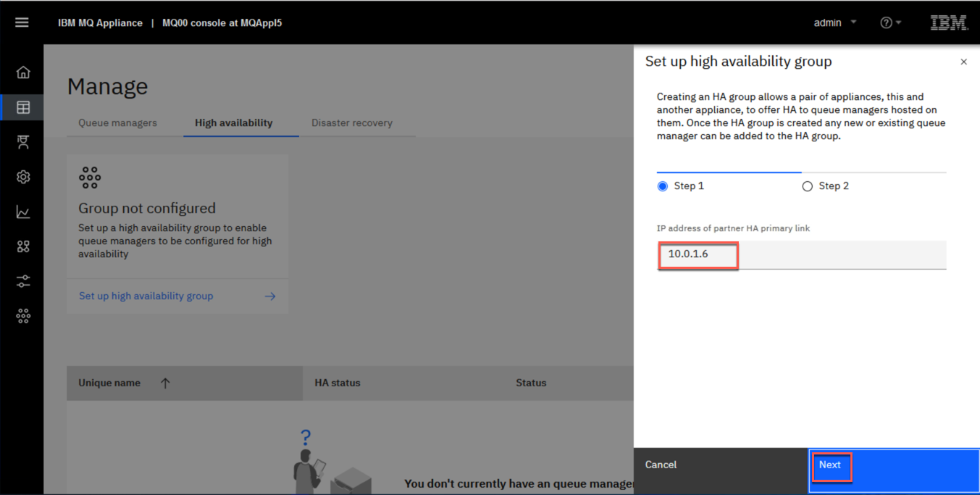Screen dimensions: 980x495
Task: Select the Step 2 radio button
Action: [808, 186]
